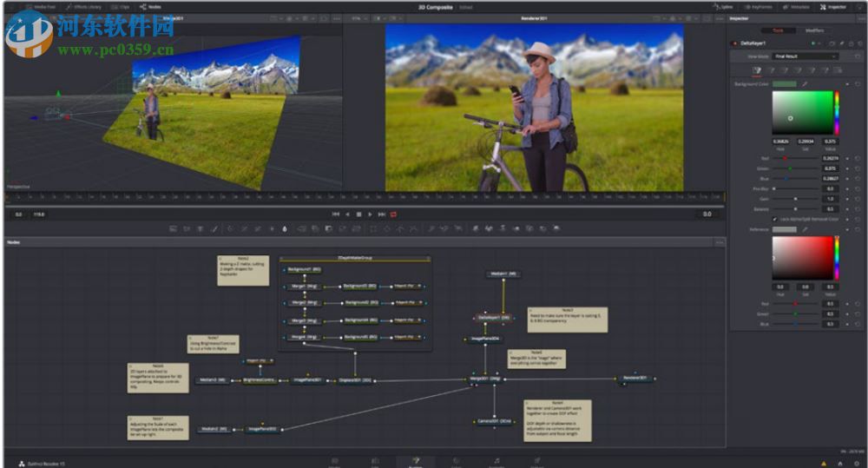The height and width of the screenshot is (468, 868).
Task: Select the Renderer3D1 node
Action: click(635, 379)
